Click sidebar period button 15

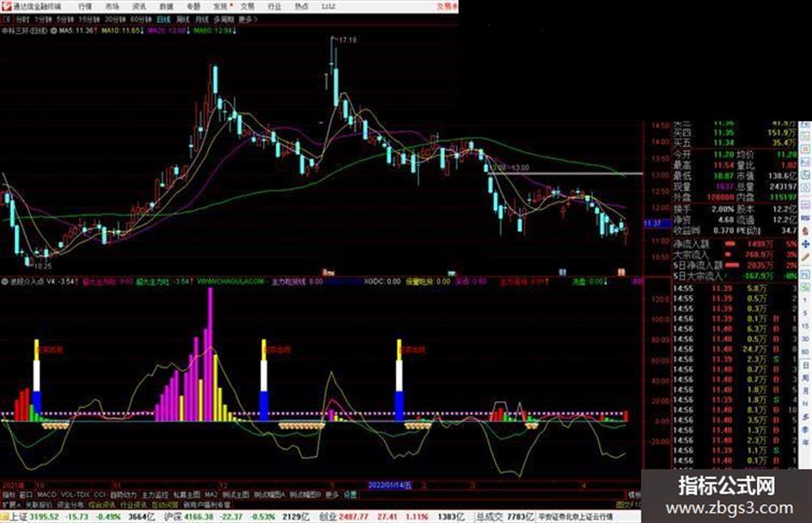[805, 326]
